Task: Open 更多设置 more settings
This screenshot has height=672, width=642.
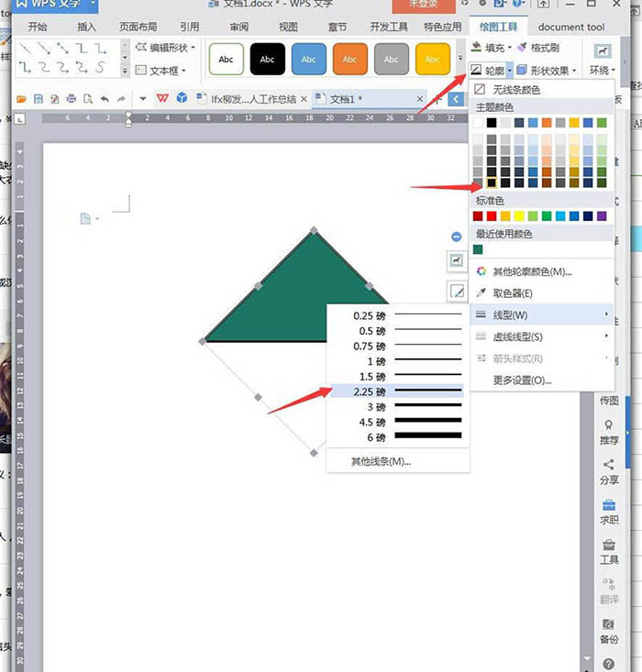Action: tap(541, 380)
